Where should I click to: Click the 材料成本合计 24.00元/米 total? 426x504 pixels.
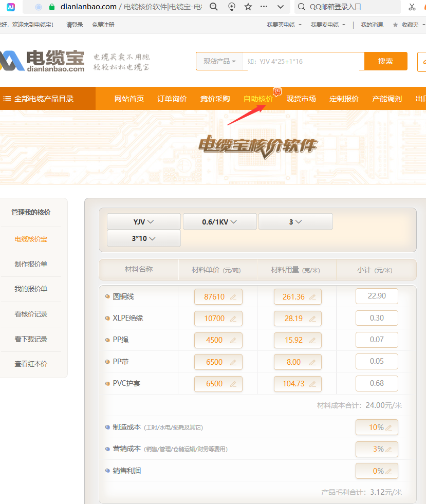pos(359,405)
